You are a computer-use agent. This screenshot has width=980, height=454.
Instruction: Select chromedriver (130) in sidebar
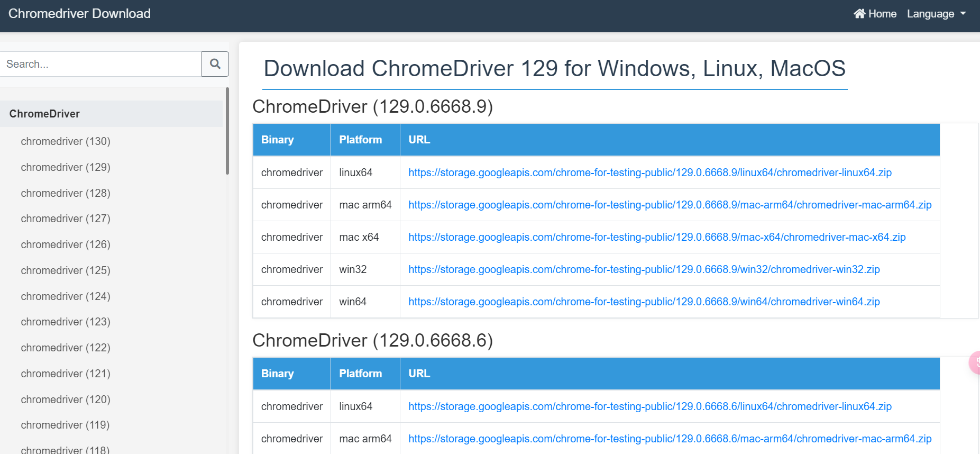(x=66, y=141)
